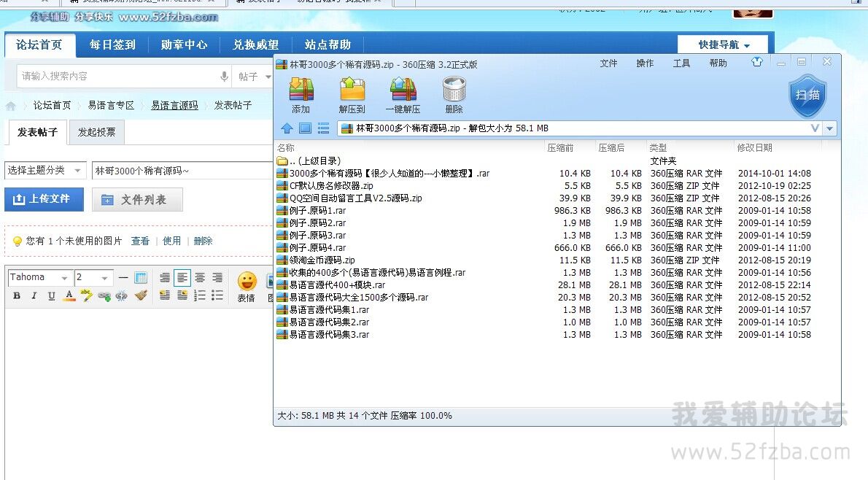Open the font color picker
Viewport: 868px width, 480px height.
point(69,295)
